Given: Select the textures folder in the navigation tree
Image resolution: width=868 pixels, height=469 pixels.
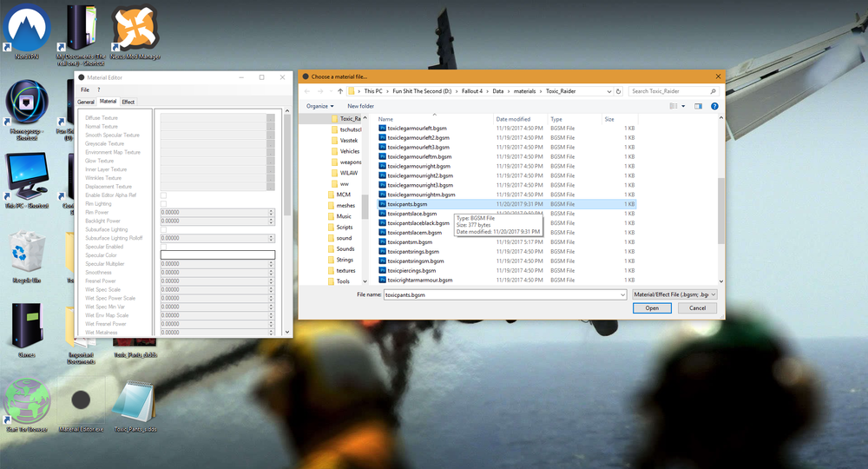Looking at the screenshot, I should click(346, 271).
